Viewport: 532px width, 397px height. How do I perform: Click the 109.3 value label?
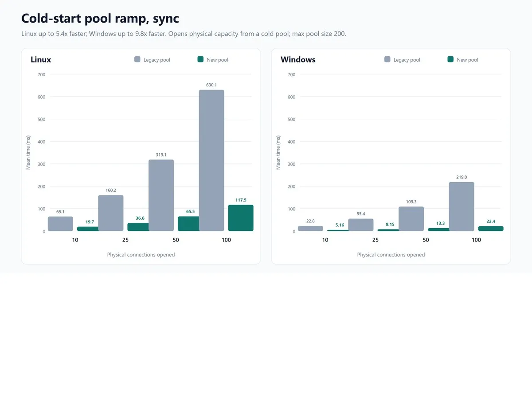pos(411,202)
